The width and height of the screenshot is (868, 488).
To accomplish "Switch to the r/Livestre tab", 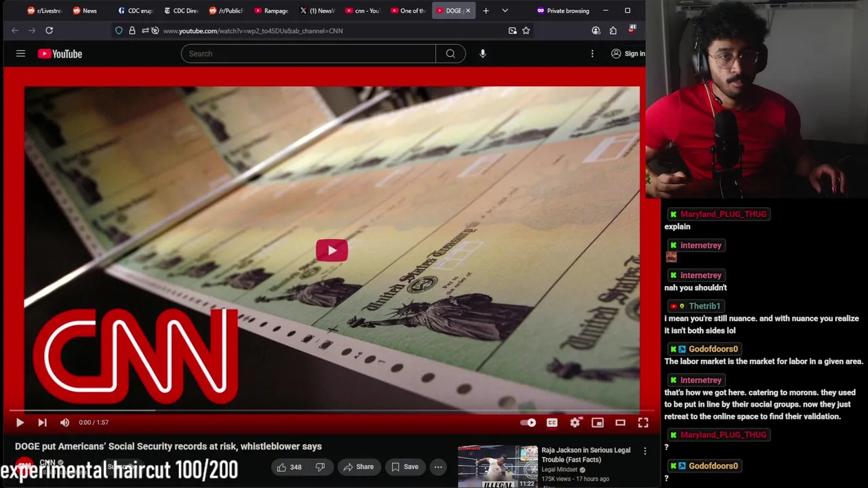I will [44, 11].
